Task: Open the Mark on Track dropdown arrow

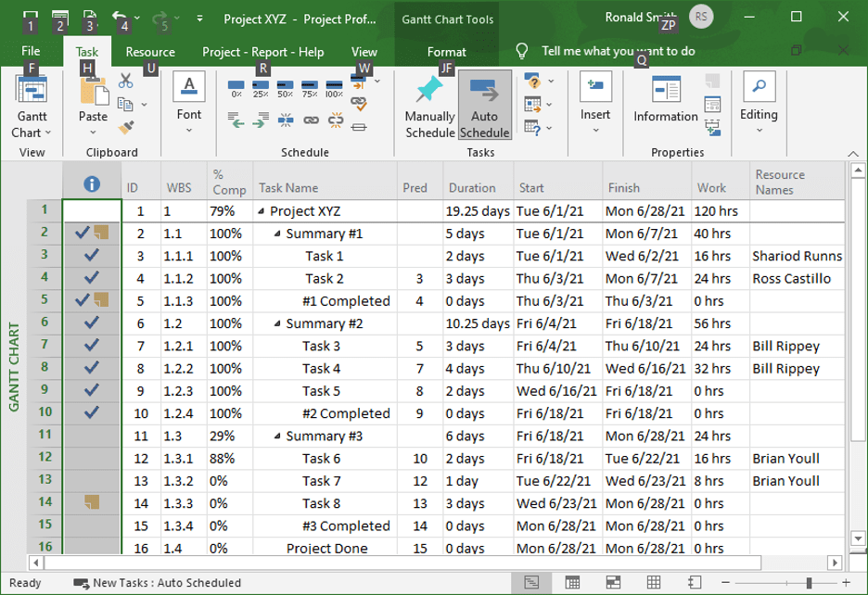Action: (377, 82)
